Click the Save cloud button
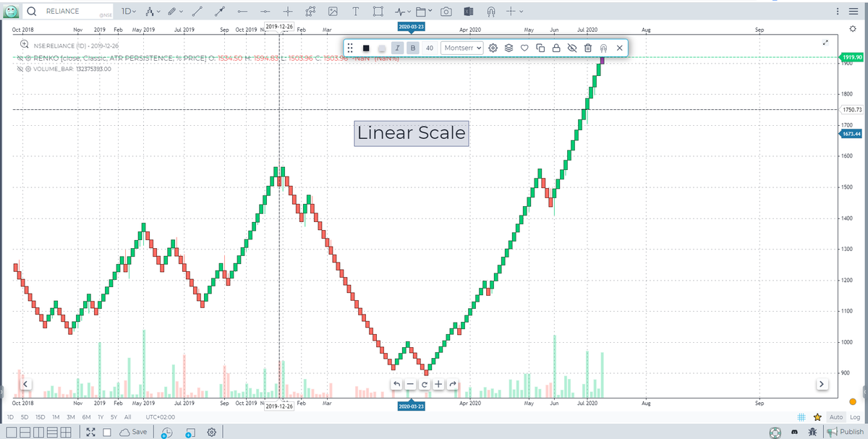Screen dimensions: 868x439 click(x=135, y=432)
